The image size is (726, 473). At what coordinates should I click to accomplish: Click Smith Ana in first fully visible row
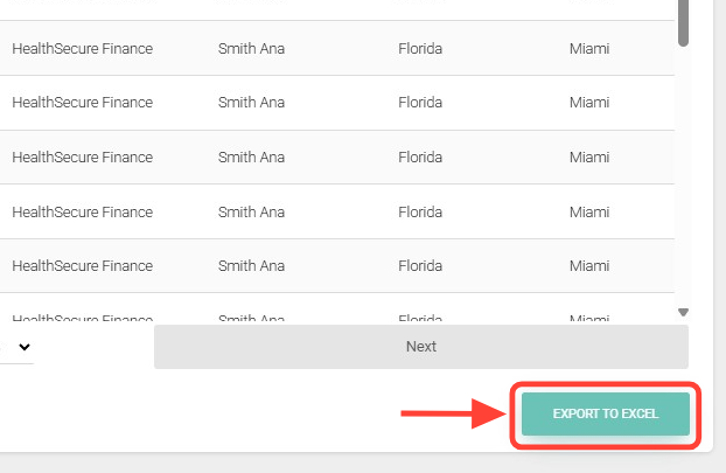pos(251,48)
